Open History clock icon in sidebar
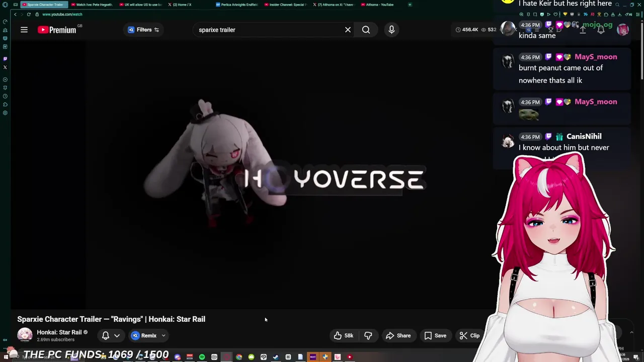The width and height of the screenshot is (644, 362). pyautogui.click(x=5, y=96)
